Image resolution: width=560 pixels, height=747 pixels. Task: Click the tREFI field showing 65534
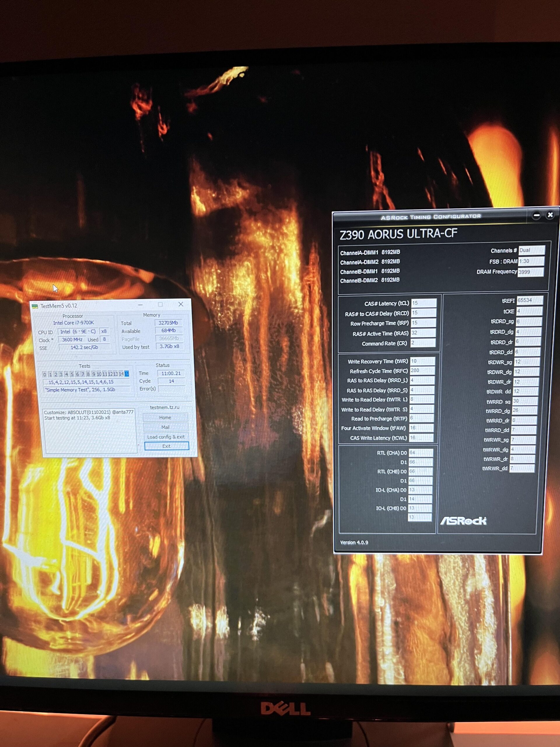(530, 300)
